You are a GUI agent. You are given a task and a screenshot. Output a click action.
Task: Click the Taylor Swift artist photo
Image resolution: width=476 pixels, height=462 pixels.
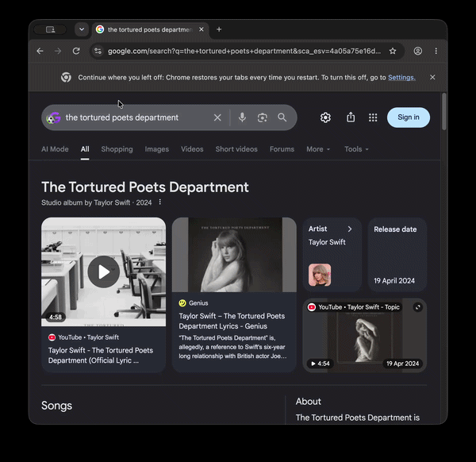[320, 275]
